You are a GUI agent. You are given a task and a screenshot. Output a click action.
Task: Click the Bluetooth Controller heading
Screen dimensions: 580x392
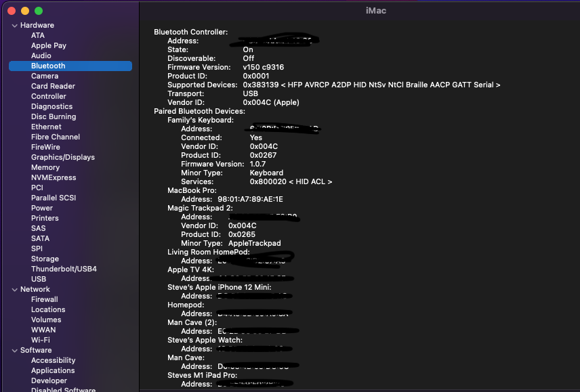coord(191,32)
